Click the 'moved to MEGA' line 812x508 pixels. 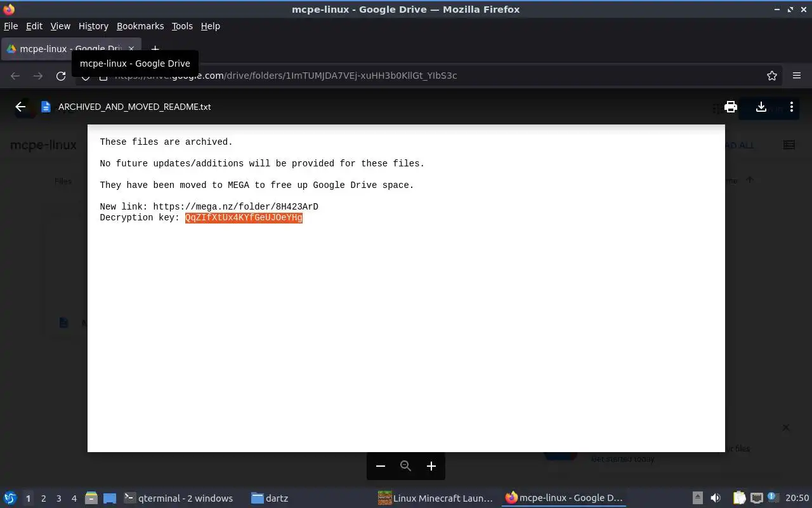point(256,185)
